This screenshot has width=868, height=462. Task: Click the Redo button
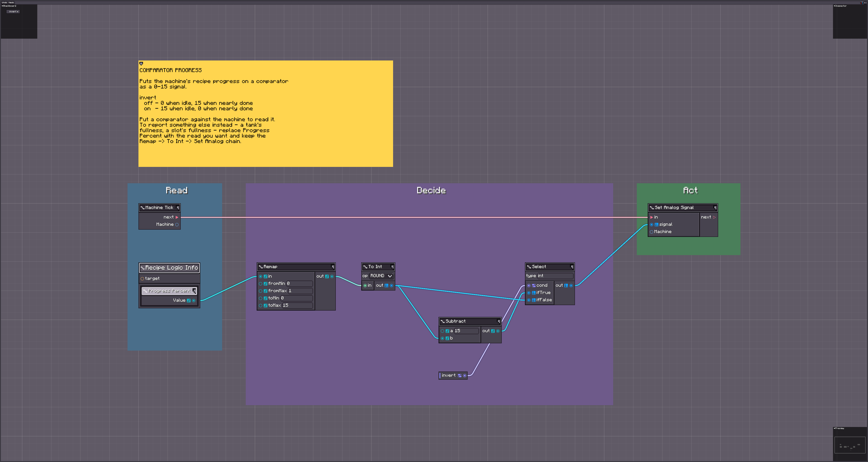click(x=11, y=2)
